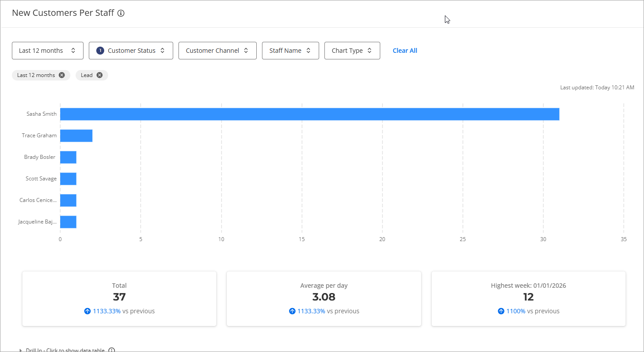Click the up arrow icon in Highest week card

[x=501, y=311]
